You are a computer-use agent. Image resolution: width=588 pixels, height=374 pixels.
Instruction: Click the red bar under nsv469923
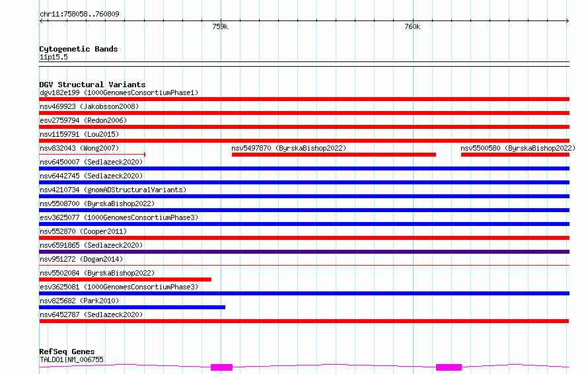pos(304,113)
